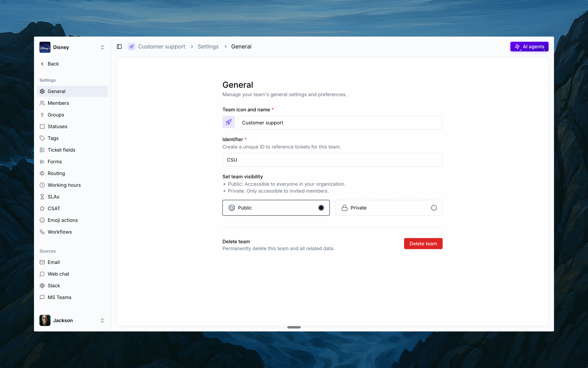Viewport: 588px width, 368px height.
Task: Go back using the Back link
Action: [50, 64]
